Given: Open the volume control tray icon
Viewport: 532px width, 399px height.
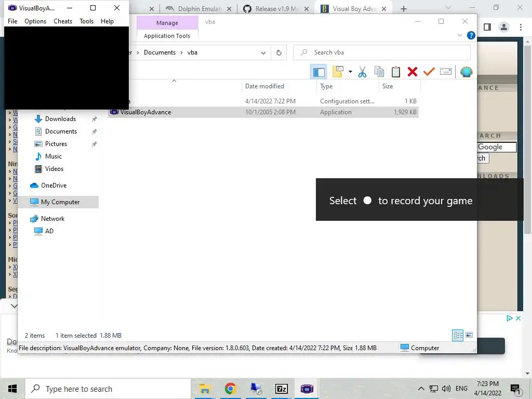Looking at the screenshot, I should pyautogui.click(x=446, y=389).
